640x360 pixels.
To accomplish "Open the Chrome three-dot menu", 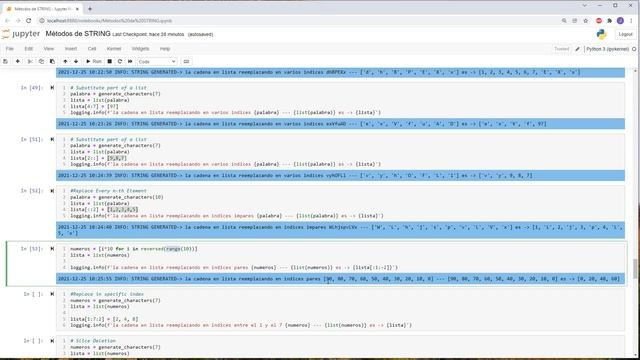I will [631, 20].
